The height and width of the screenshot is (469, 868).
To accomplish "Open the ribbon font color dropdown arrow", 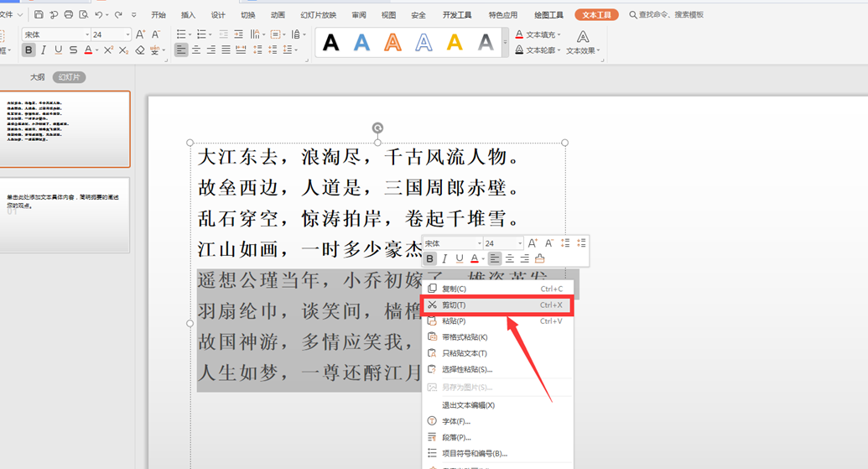I will pos(97,50).
